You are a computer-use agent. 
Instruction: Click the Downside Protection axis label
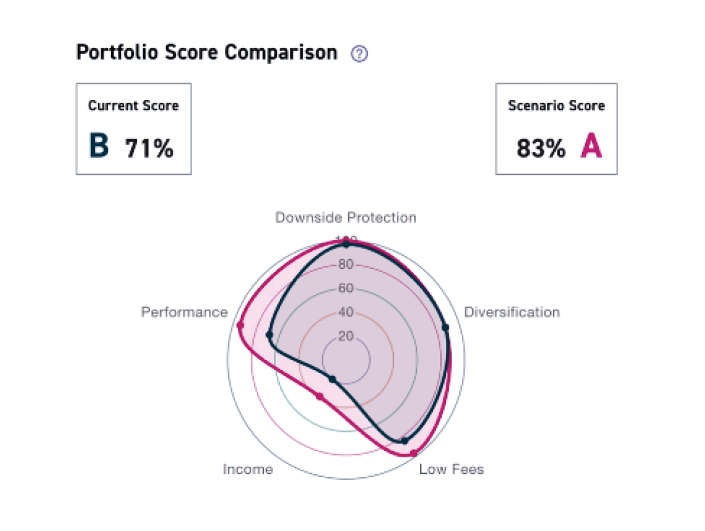[x=346, y=217]
